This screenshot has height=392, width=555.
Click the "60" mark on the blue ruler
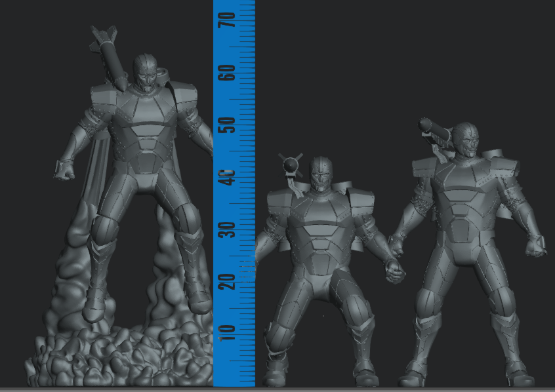[227, 73]
